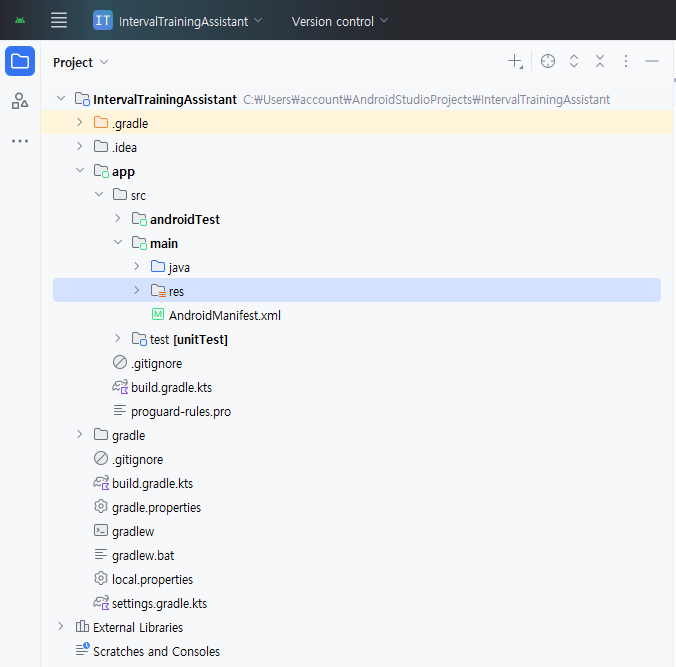Select the main source folder

[164, 244]
